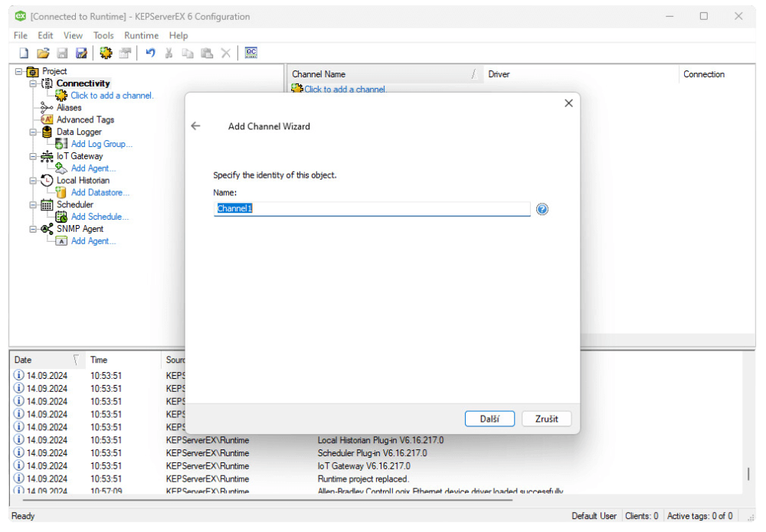
Task: Open the QuickClient via toolbar icon
Action: click(x=250, y=53)
